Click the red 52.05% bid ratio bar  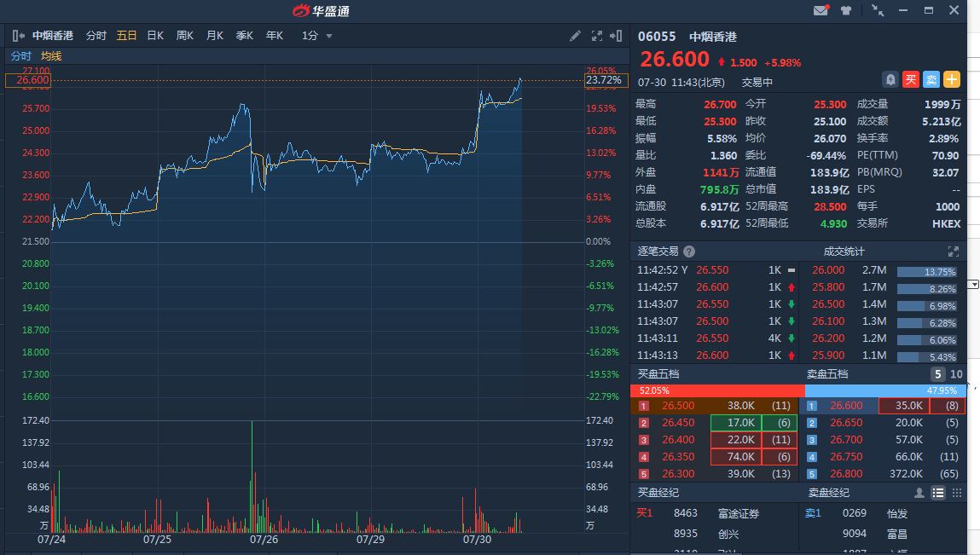coord(717,390)
